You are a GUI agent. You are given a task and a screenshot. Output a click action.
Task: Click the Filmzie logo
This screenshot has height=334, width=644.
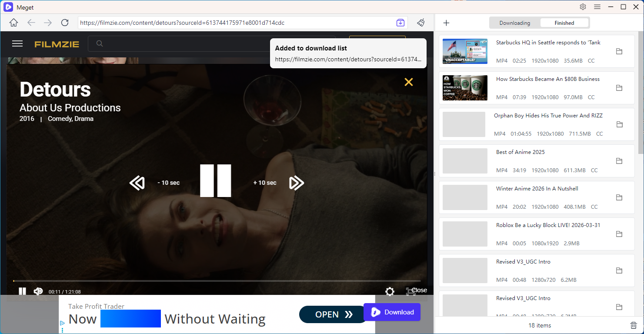click(x=57, y=44)
